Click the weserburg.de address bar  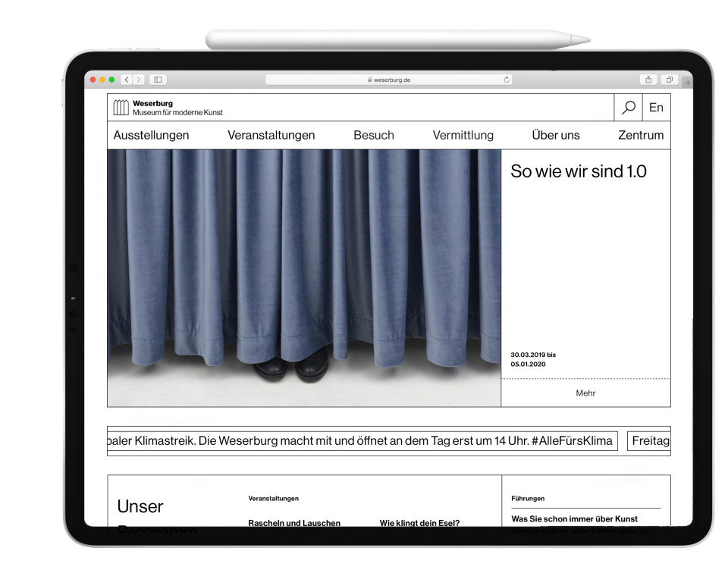(x=388, y=80)
